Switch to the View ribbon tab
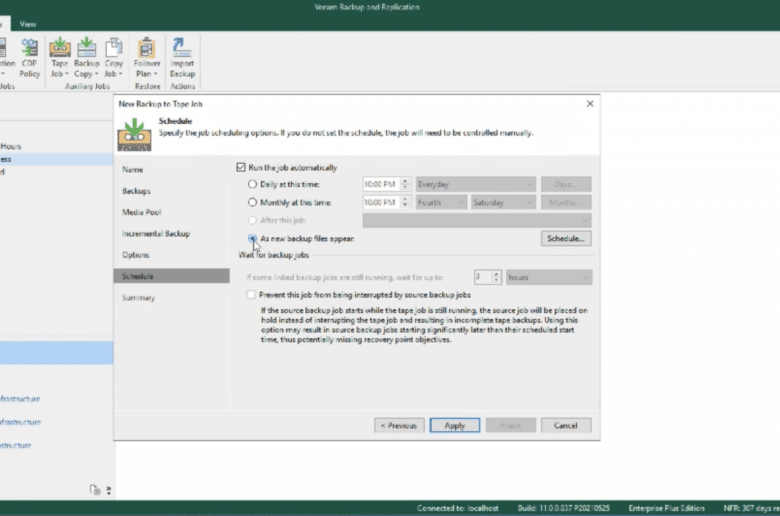 [x=28, y=24]
